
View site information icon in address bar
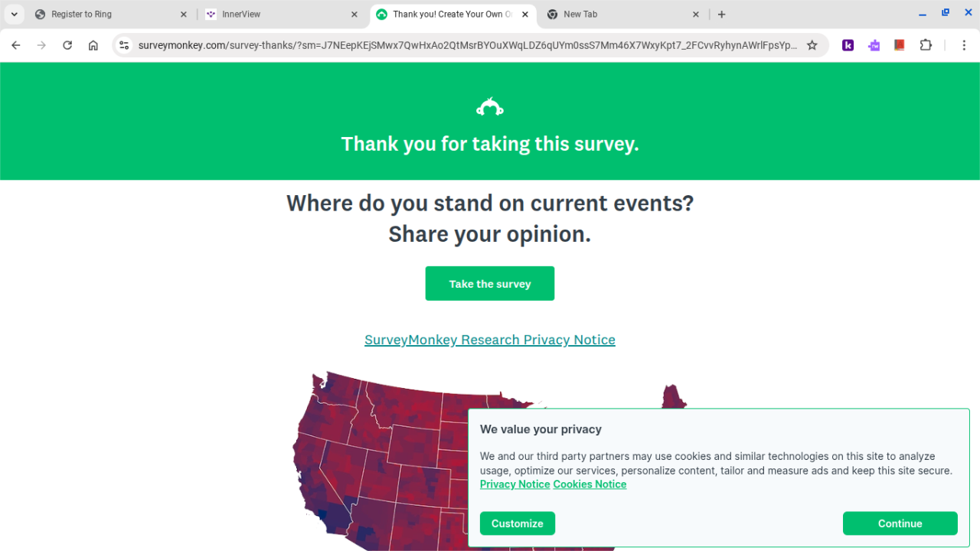coord(125,45)
